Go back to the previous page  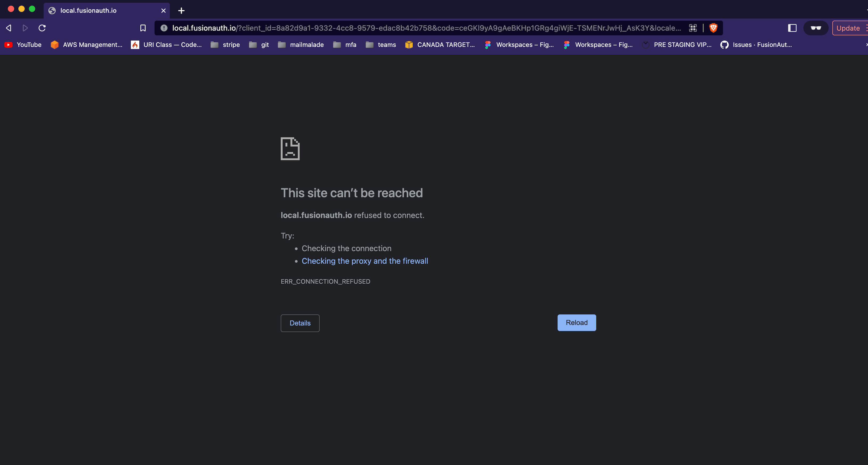(9, 28)
